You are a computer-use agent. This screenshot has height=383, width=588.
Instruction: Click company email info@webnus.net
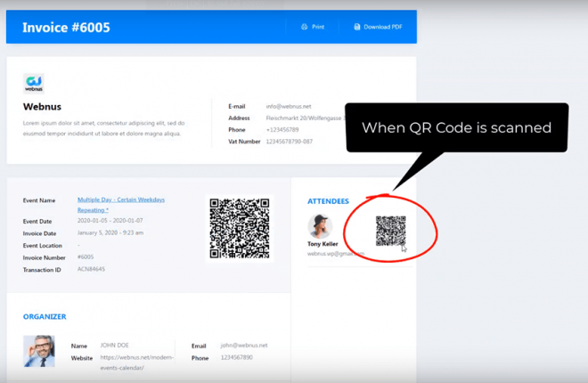click(x=289, y=106)
